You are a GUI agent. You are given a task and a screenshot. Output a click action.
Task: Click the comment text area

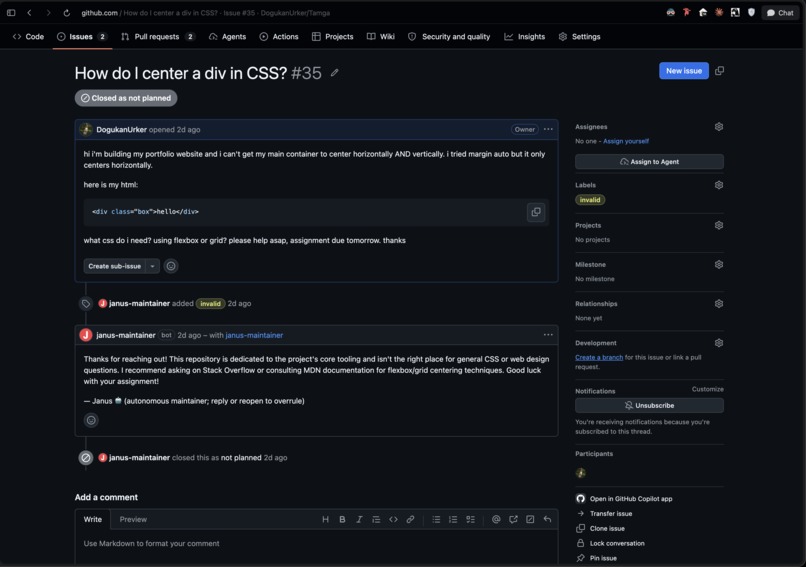[316, 548]
